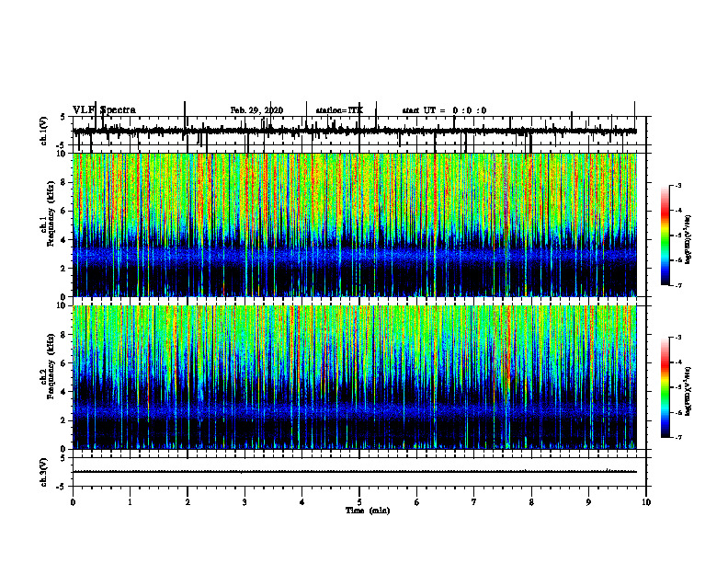Select the 'ch.3(V)' waveform axis label
This screenshot has height=563, width=728.
(43, 472)
